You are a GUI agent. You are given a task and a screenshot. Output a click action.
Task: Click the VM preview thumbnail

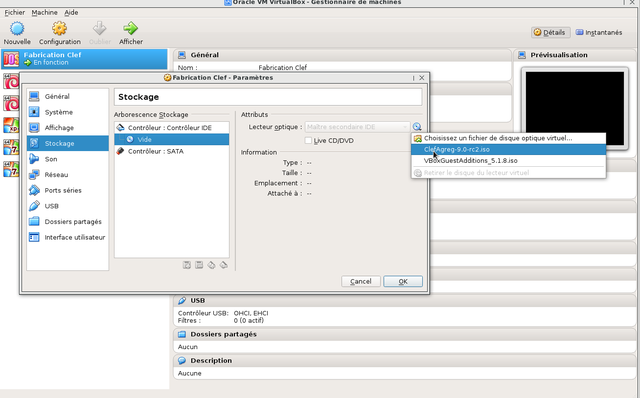[x=575, y=109]
